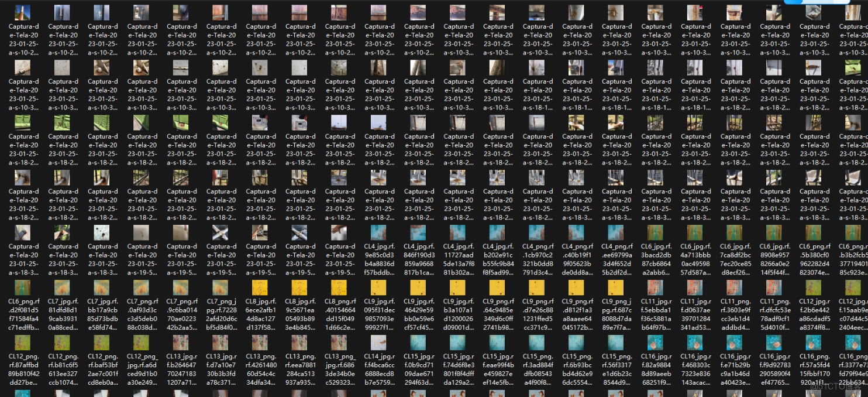The image size is (868, 397).
Task: Select file CL4_jpg.rf.9e85c0d3 thumbnail
Action: coord(378,233)
